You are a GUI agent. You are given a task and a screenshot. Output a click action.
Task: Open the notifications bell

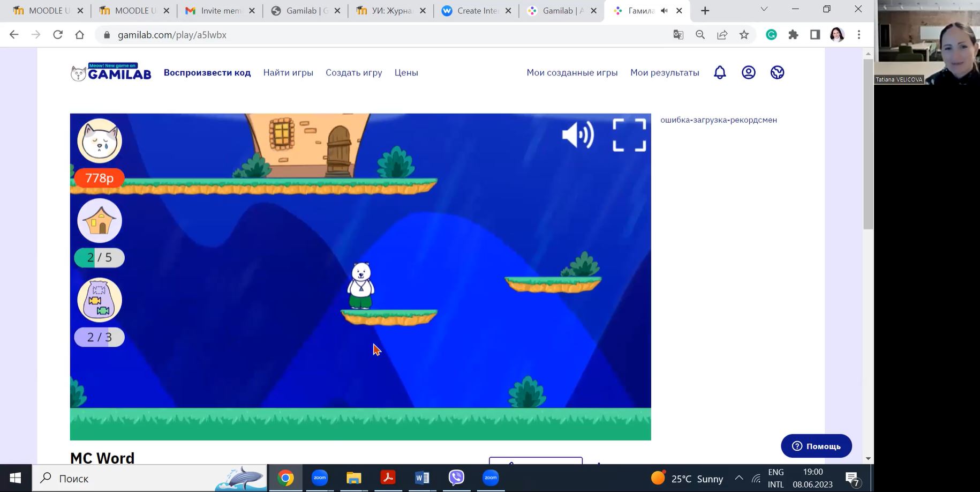pos(720,72)
